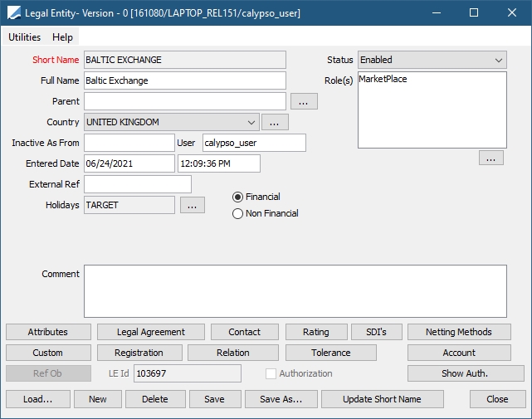Open the Contact window
The height and width of the screenshot is (419, 532).
click(x=244, y=332)
